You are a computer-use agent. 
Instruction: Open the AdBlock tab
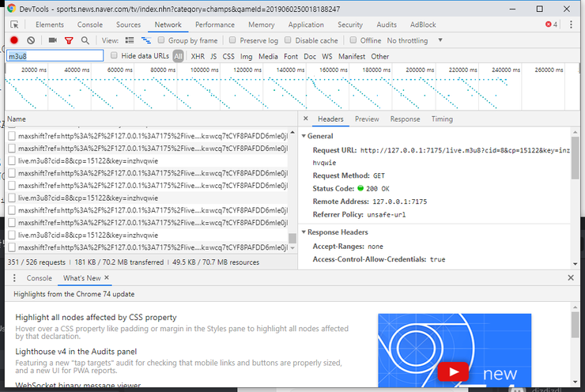(x=423, y=24)
